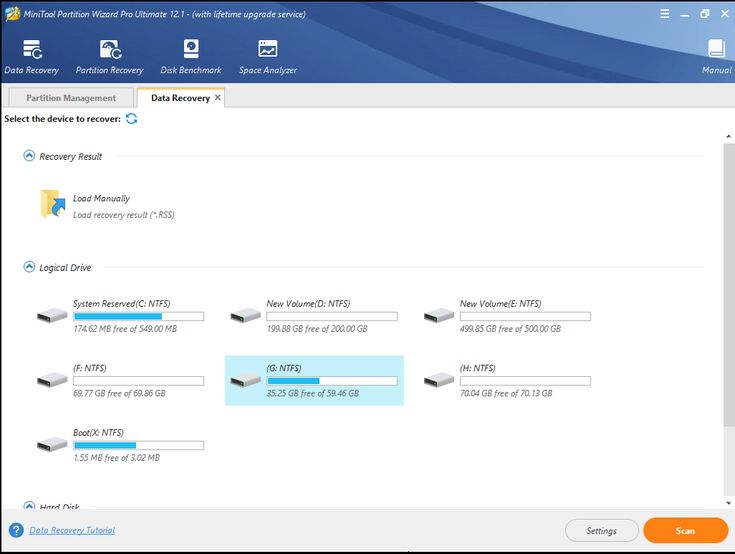Screen dimensions: 735x554
Task: Click the '(G: NTFS)' label
Action: click(x=284, y=368)
